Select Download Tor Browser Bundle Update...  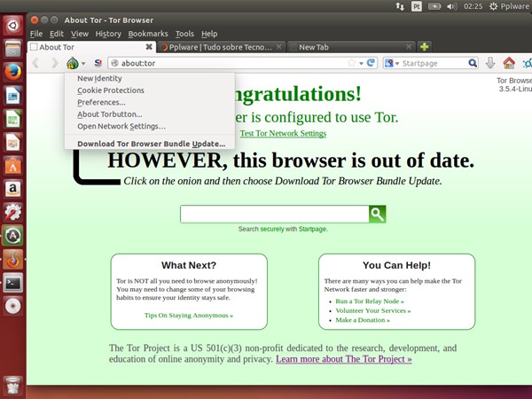coord(150,144)
